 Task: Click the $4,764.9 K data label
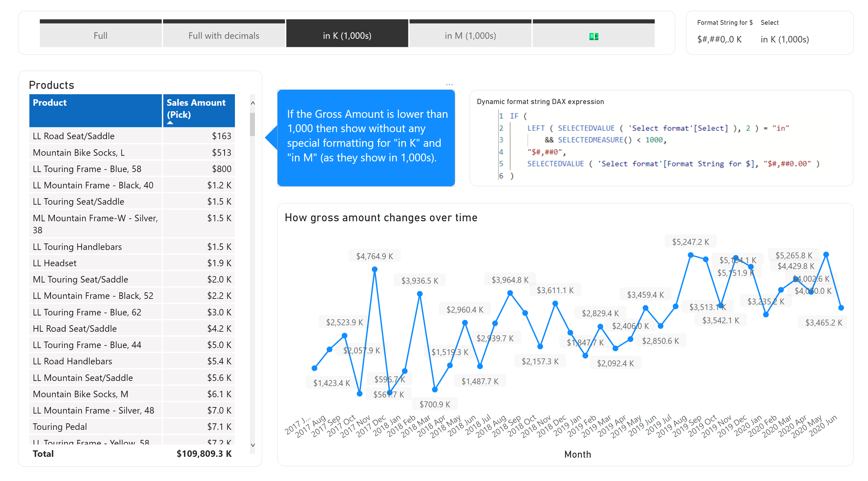[x=374, y=256]
